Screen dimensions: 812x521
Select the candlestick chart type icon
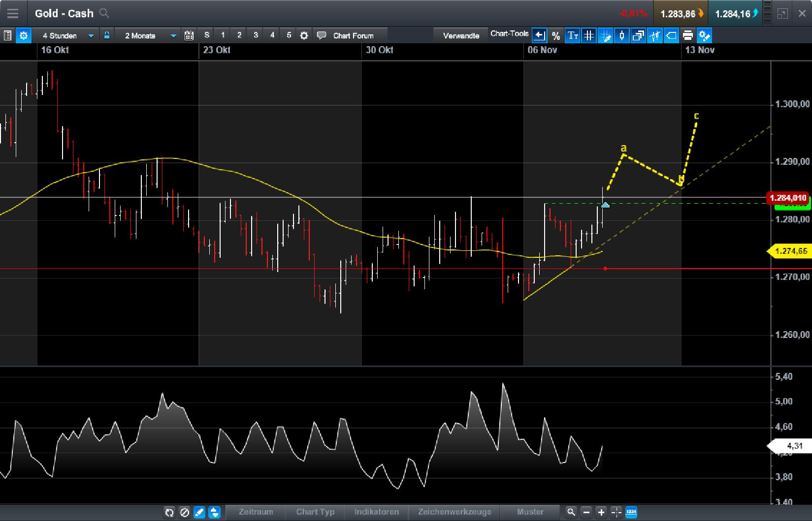pos(621,35)
